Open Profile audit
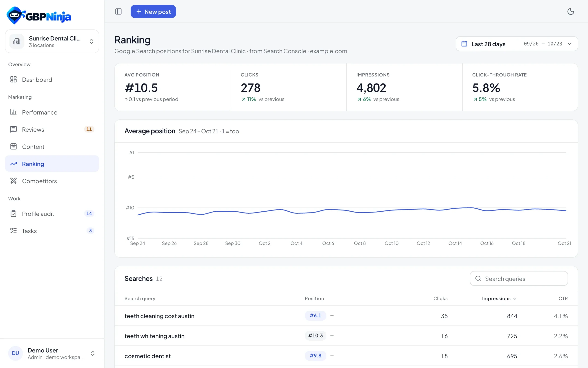The width and height of the screenshot is (588, 368). tap(52, 214)
